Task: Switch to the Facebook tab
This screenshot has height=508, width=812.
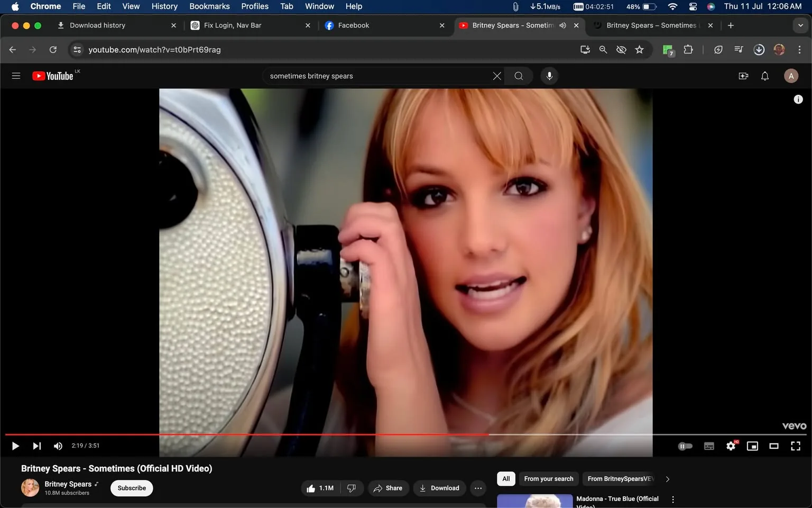Action: coord(353,25)
